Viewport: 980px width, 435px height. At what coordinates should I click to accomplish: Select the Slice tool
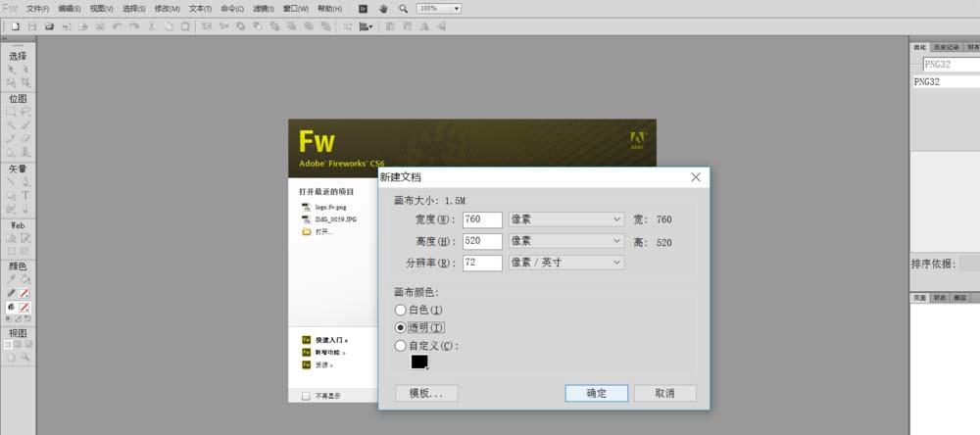[x=25, y=238]
